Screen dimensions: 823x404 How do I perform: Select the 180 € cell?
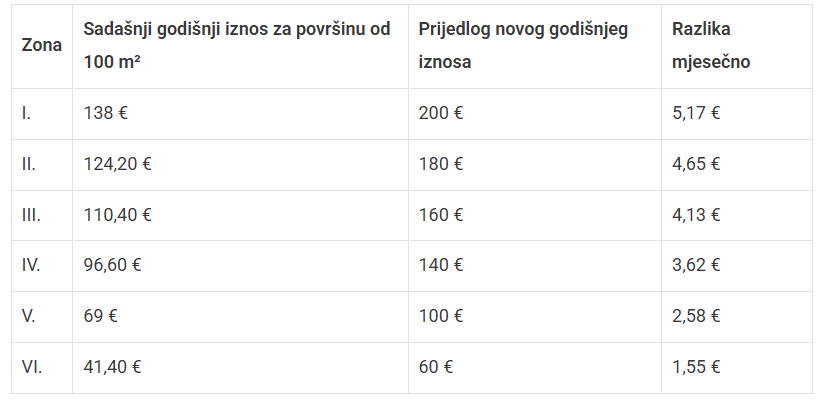(441, 164)
